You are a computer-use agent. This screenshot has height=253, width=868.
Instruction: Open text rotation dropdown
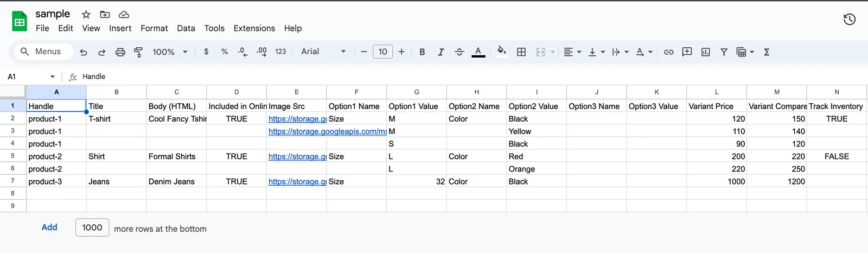(644, 52)
